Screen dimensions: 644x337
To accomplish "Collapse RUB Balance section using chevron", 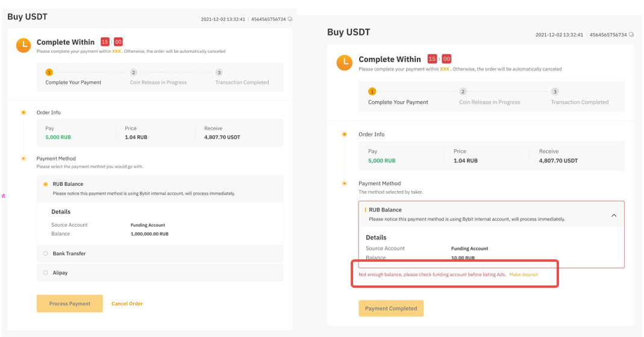I will pyautogui.click(x=614, y=215).
